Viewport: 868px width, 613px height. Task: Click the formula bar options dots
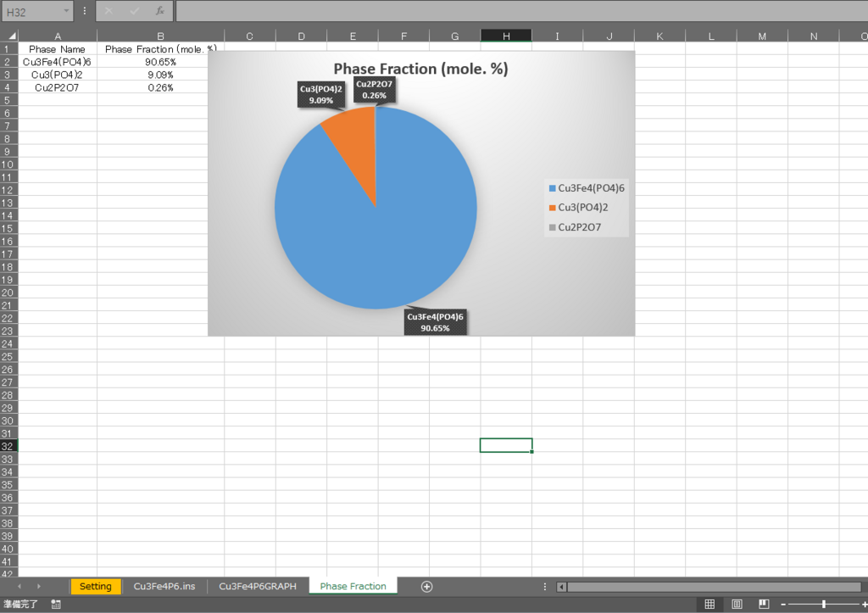click(x=84, y=11)
